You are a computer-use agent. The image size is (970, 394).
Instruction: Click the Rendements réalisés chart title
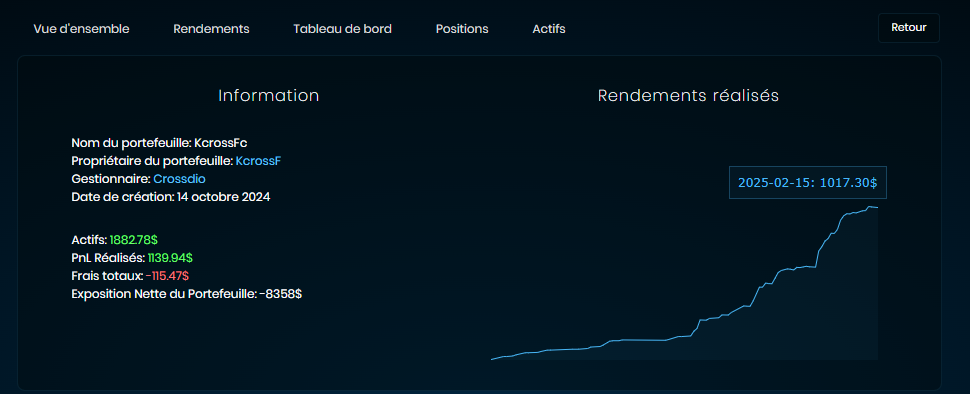688,96
